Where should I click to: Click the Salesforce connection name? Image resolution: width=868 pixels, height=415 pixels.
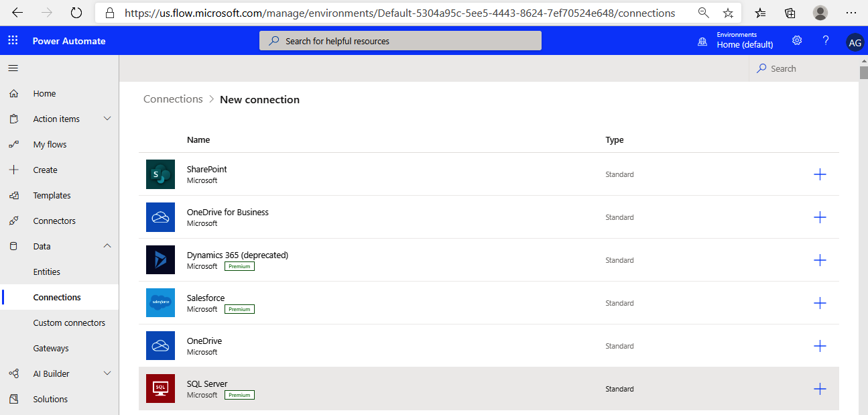click(206, 298)
